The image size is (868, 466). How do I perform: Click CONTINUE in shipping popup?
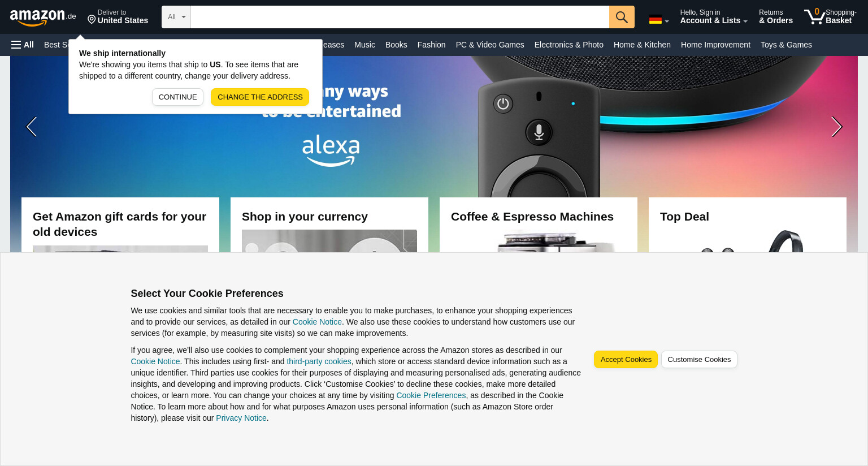pos(177,97)
